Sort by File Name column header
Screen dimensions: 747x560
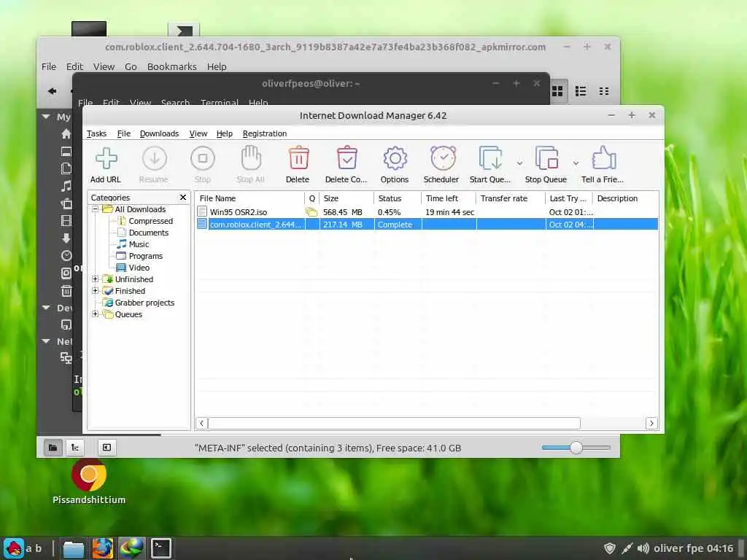[x=249, y=198]
